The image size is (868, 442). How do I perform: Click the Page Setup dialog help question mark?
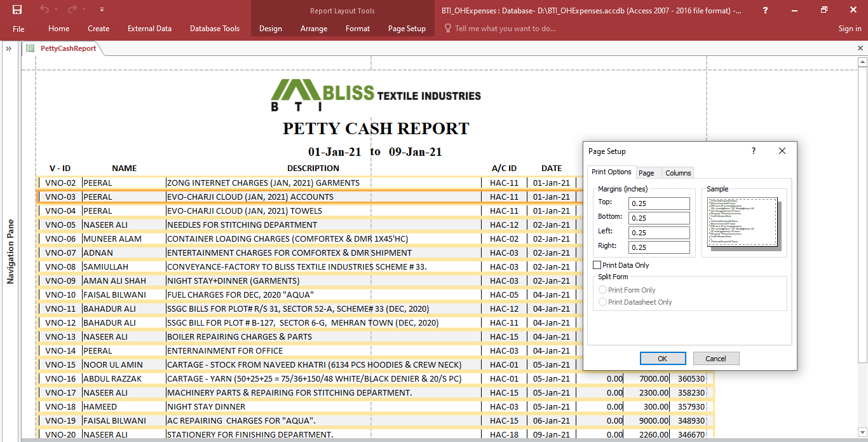pos(754,151)
